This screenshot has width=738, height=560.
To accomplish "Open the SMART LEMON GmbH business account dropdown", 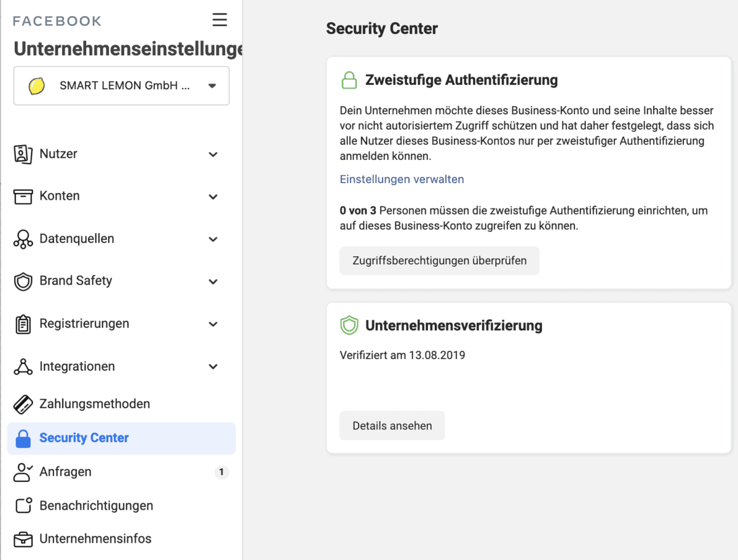I will point(121,85).
